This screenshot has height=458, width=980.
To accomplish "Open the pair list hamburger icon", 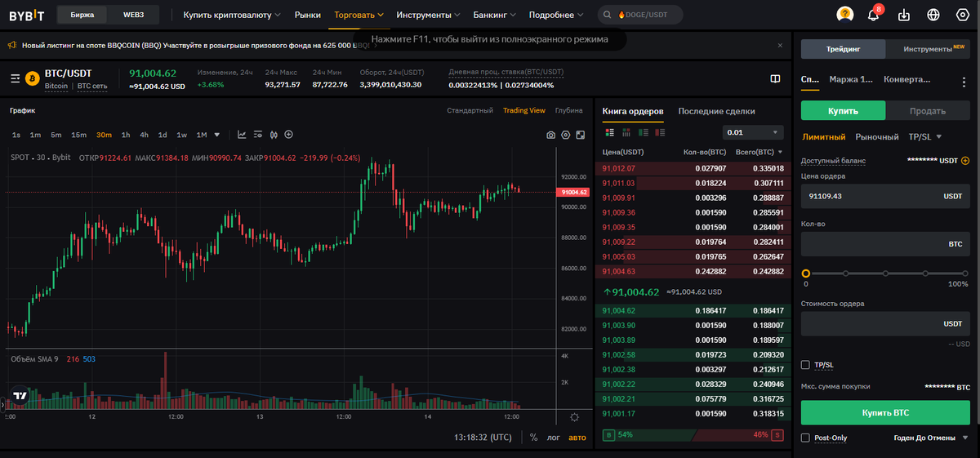I will click(15, 78).
